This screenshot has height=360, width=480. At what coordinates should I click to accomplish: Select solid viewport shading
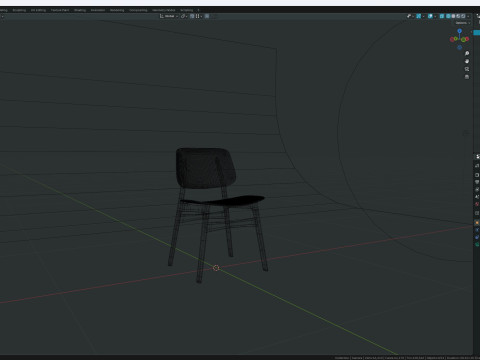tap(453, 16)
